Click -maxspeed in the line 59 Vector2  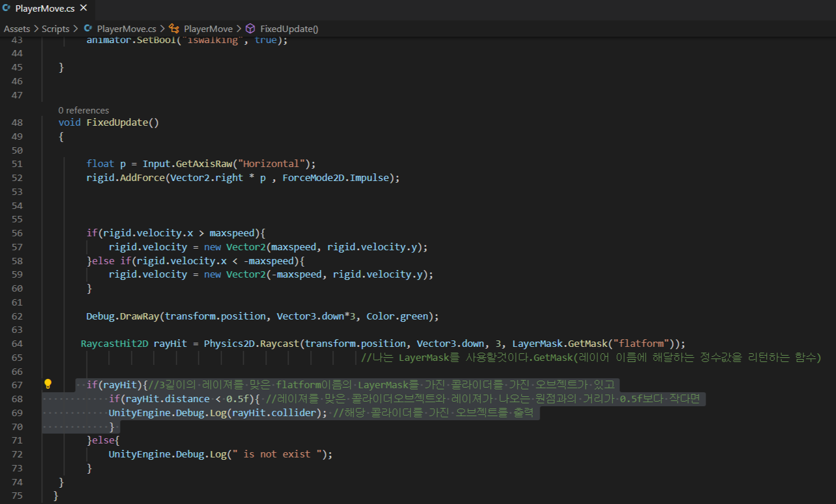[296, 274]
